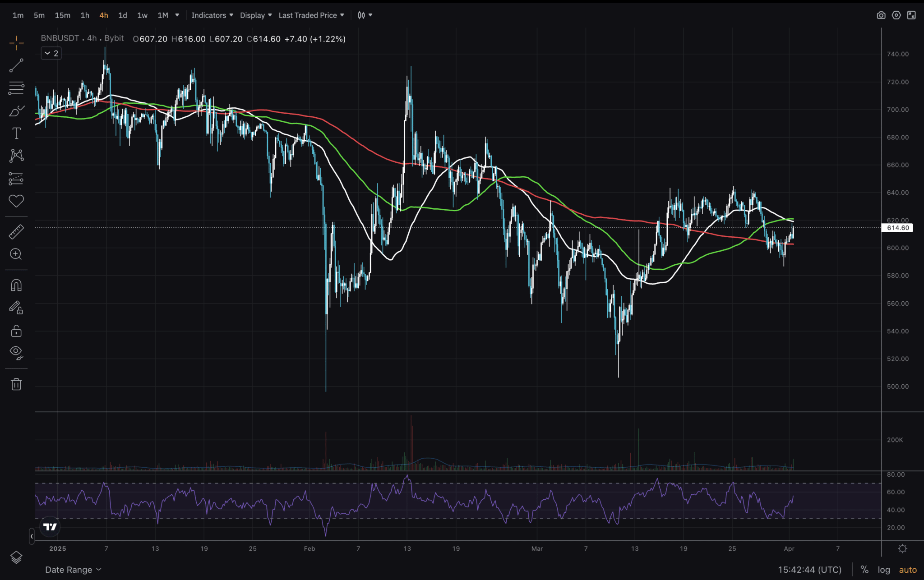This screenshot has width=924, height=580.
Task: Select the text annotation tool
Action: pos(16,133)
